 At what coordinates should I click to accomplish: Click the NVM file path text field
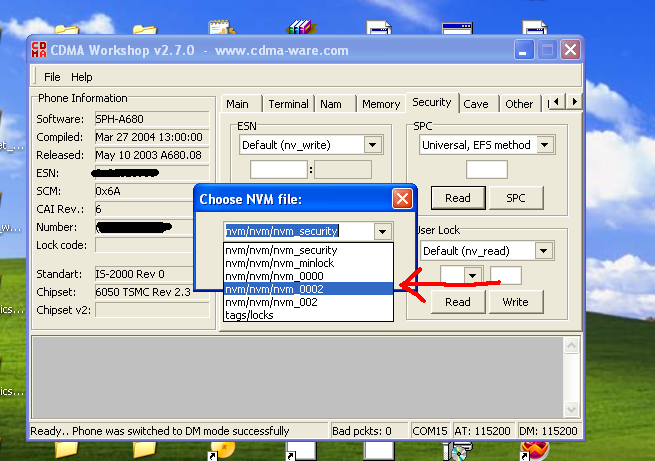coord(298,231)
